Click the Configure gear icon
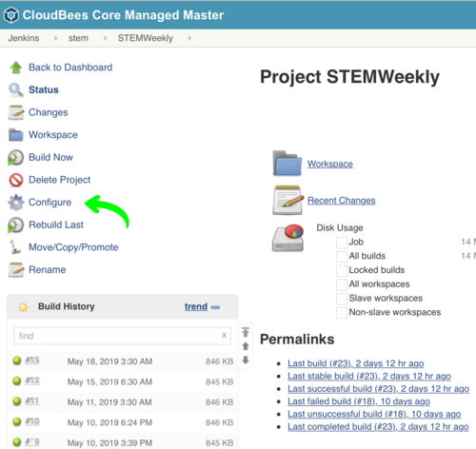 [x=16, y=203]
